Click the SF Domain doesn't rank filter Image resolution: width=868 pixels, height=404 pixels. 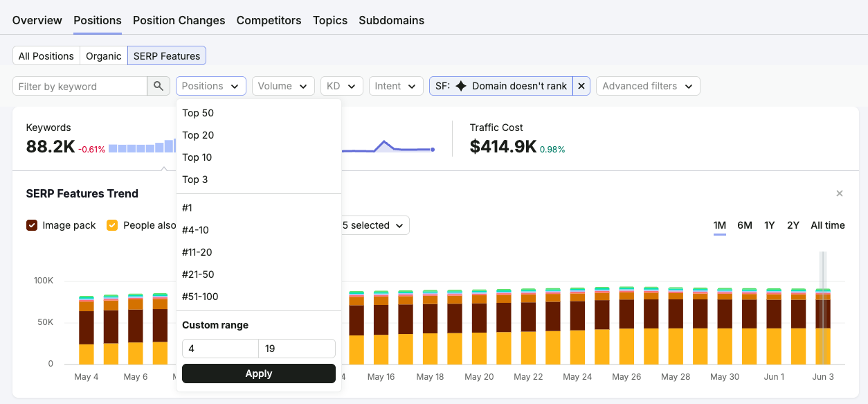pyautogui.click(x=501, y=86)
